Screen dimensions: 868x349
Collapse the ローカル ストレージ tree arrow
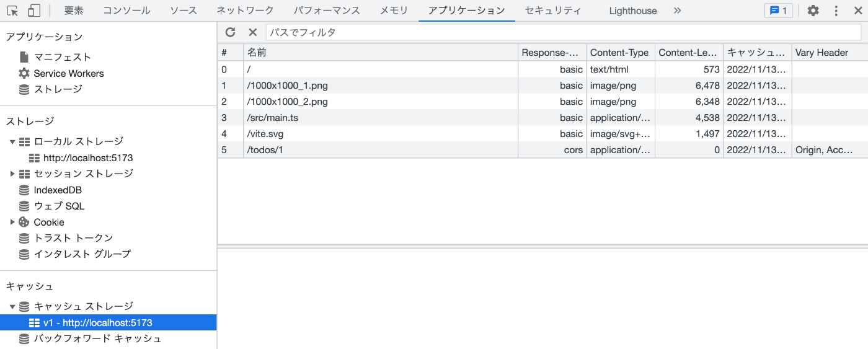[x=12, y=142]
